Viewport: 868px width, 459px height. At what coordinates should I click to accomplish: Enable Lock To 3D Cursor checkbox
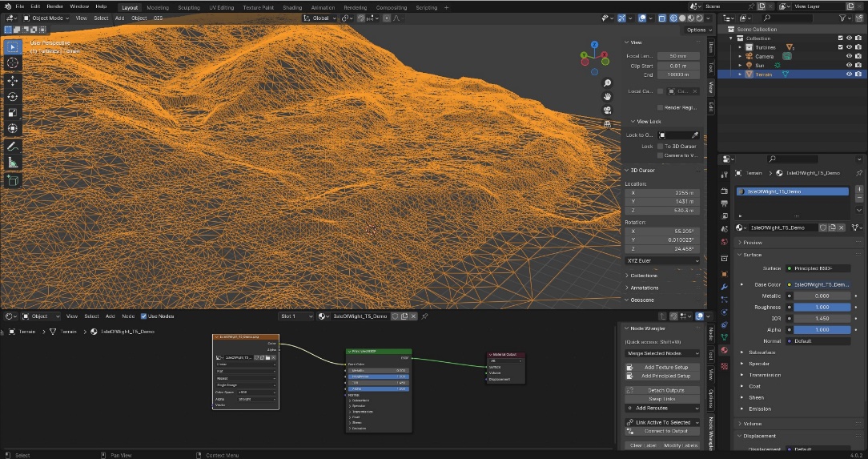tap(660, 146)
